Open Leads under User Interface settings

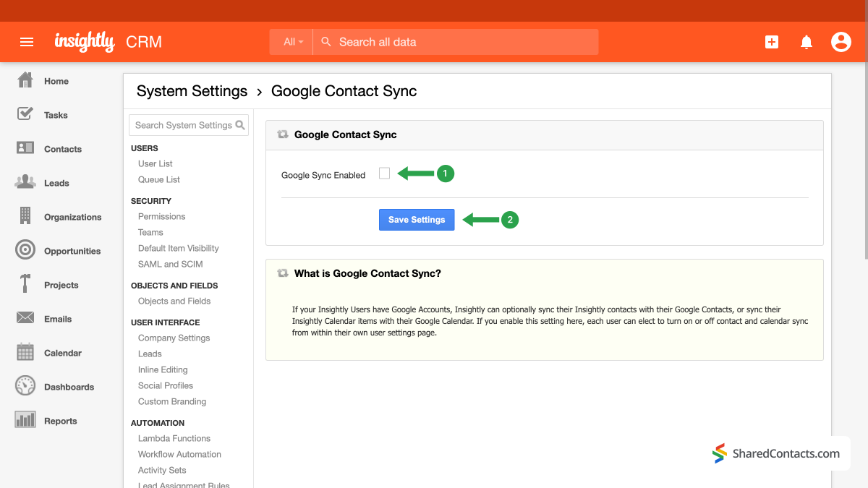click(150, 354)
